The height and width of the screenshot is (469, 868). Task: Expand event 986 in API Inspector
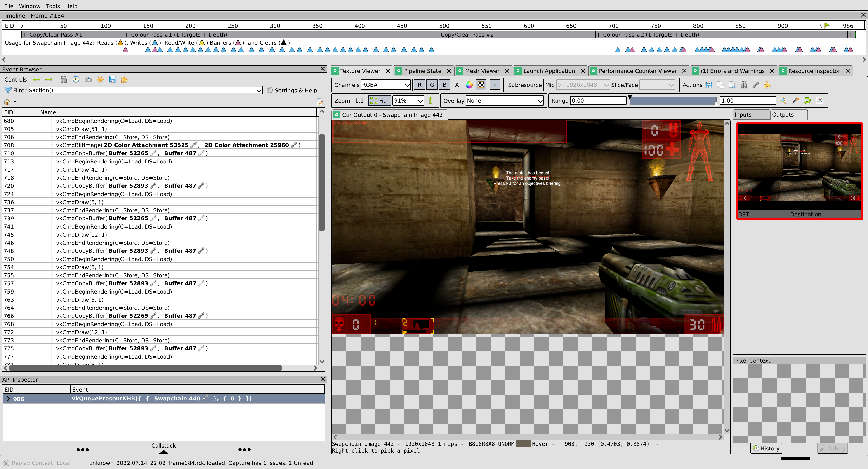point(8,399)
